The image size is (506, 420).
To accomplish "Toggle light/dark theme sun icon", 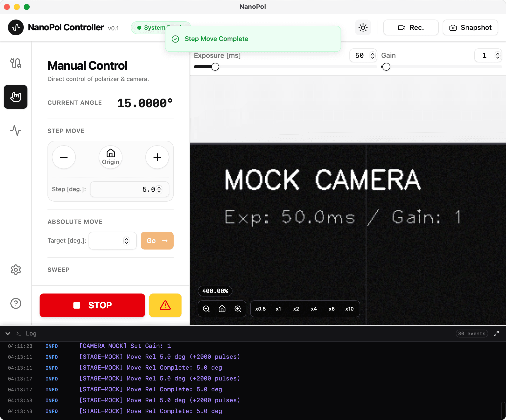I will [363, 27].
